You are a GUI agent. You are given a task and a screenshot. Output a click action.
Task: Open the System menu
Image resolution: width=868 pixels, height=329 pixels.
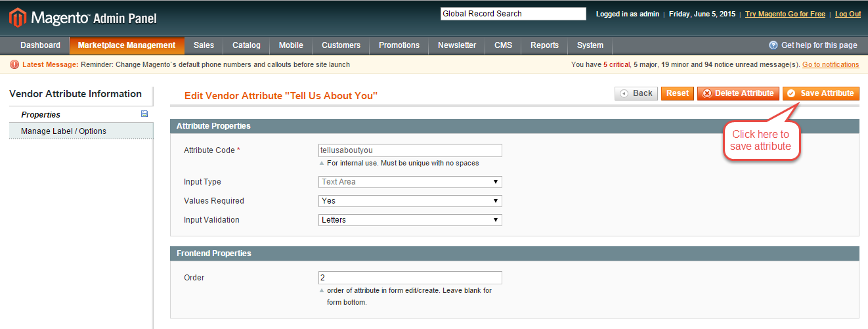click(590, 45)
